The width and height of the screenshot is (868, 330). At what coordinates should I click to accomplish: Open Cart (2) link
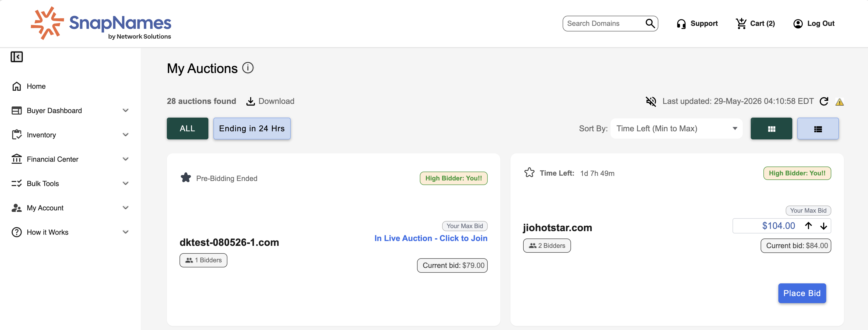click(x=762, y=24)
